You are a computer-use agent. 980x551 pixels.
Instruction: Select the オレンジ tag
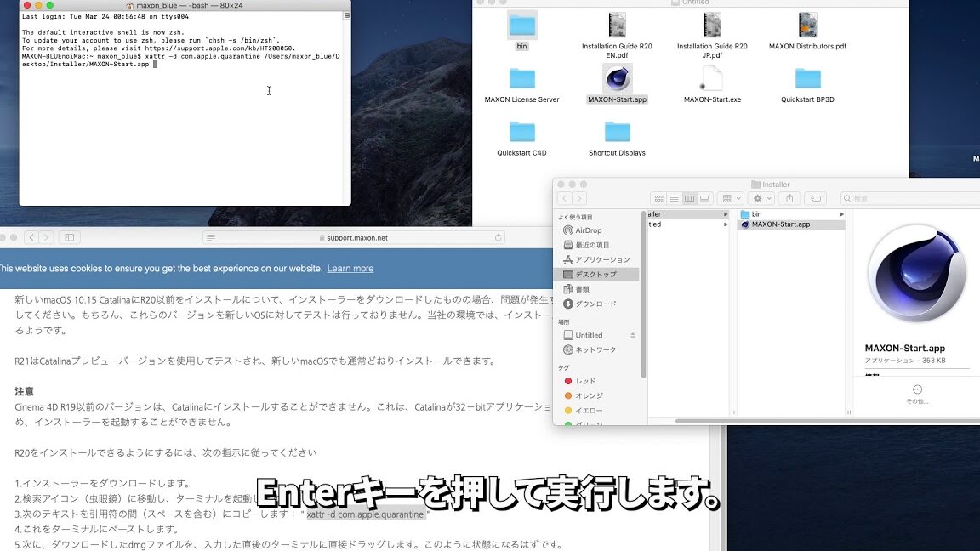click(x=583, y=395)
